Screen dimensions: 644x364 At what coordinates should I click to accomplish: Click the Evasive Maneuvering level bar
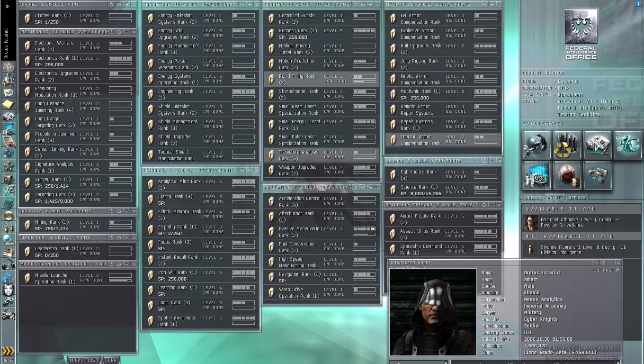click(364, 229)
